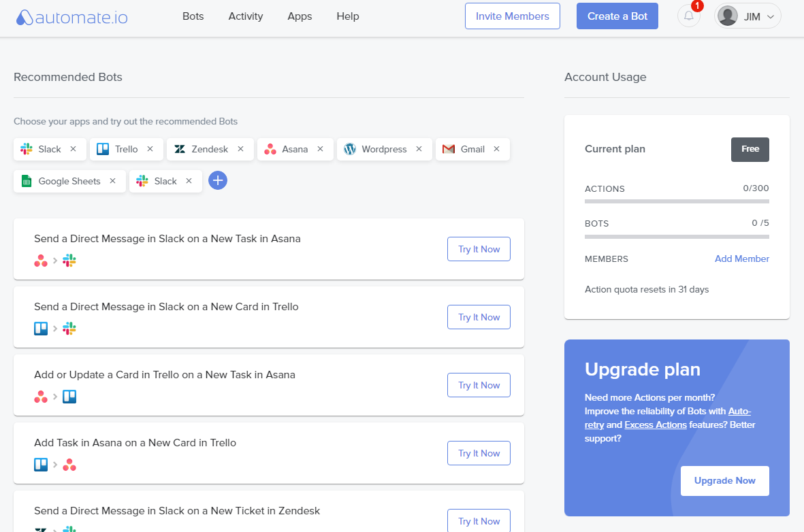Click Asana icon in Add Task in Asana bot
Screen dimensions: 804x532
point(69,465)
